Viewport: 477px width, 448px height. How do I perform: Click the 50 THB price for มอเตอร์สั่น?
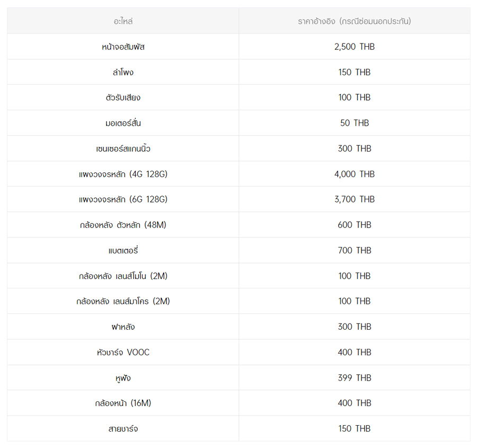pyautogui.click(x=354, y=123)
